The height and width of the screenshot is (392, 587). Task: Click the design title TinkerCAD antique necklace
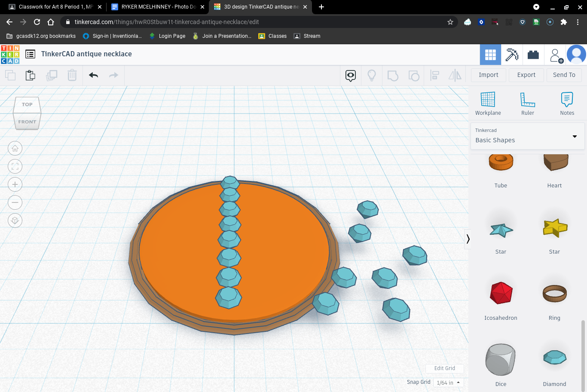(x=86, y=54)
